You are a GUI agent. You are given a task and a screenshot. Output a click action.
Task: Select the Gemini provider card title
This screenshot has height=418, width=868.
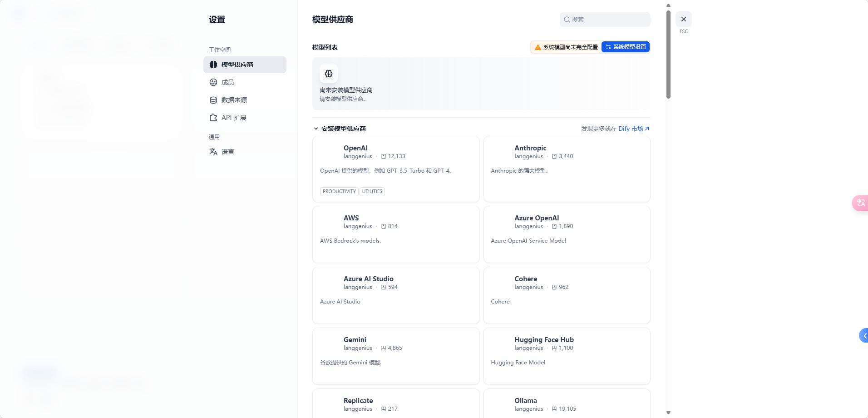point(355,340)
